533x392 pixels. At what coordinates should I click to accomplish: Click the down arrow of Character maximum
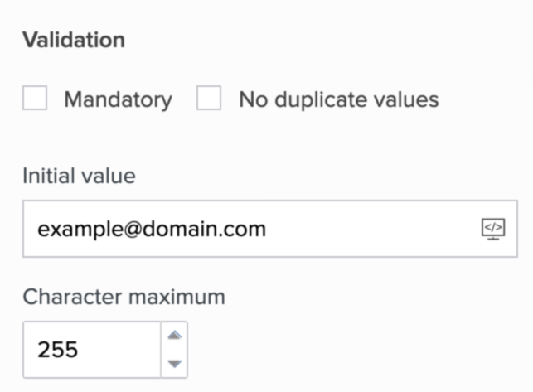pos(174,363)
